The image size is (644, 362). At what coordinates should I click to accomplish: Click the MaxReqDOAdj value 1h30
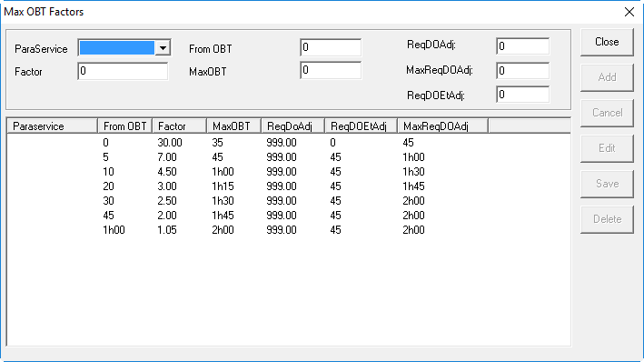tap(413, 172)
